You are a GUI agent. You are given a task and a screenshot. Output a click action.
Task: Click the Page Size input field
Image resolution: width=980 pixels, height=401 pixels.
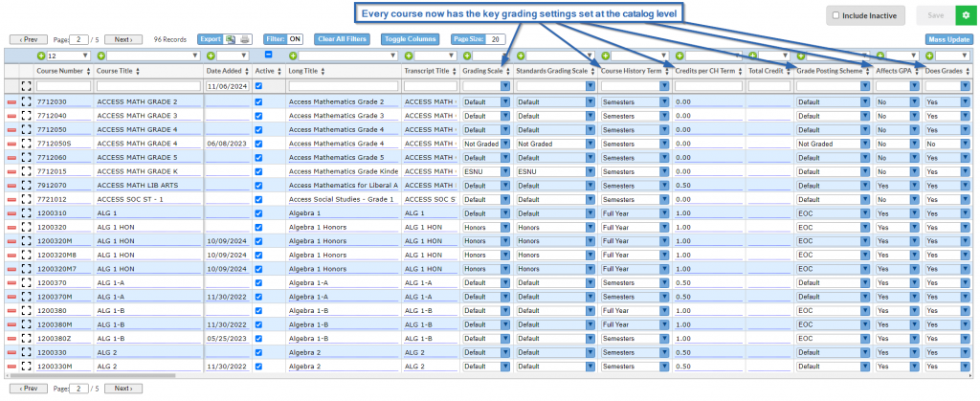pyautogui.click(x=495, y=39)
